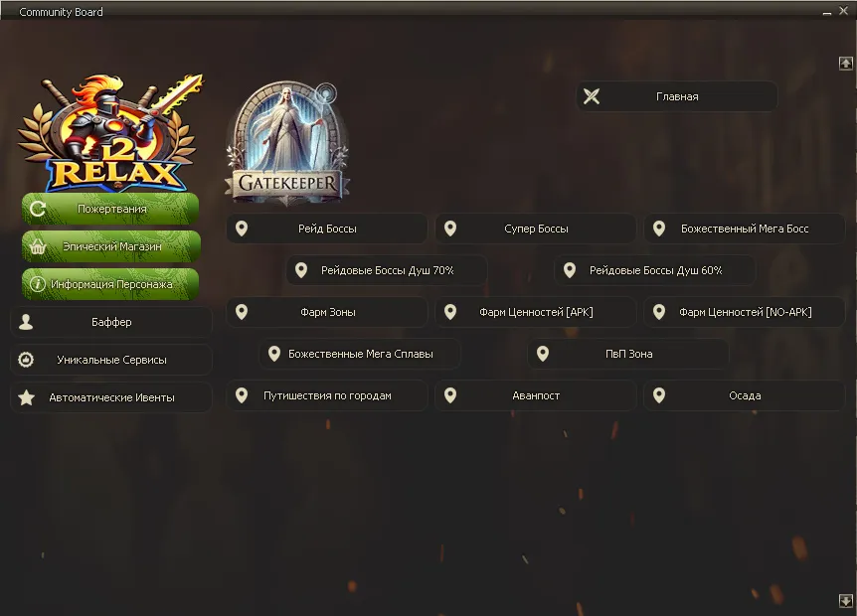Click the location pin next to Рейд Боссы
Image resolution: width=857 pixels, height=616 pixels.
coord(241,229)
